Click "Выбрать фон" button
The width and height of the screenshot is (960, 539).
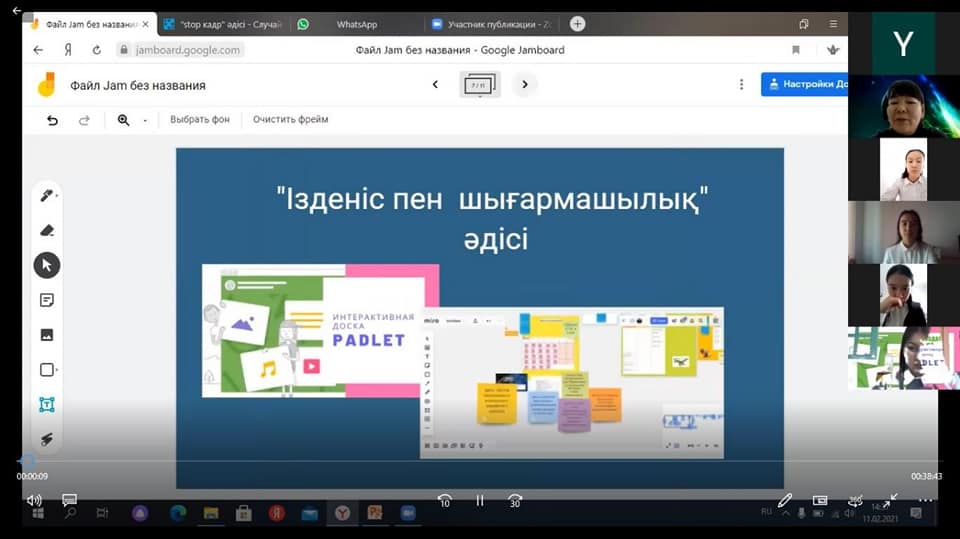click(199, 120)
